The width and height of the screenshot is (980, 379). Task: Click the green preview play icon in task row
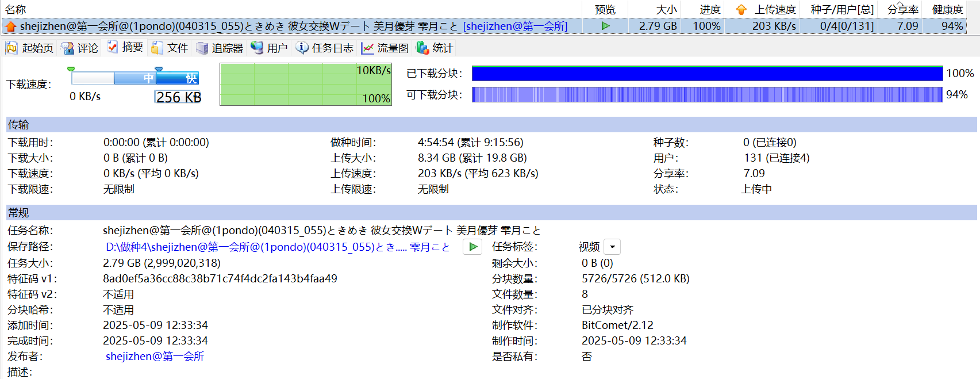(605, 26)
